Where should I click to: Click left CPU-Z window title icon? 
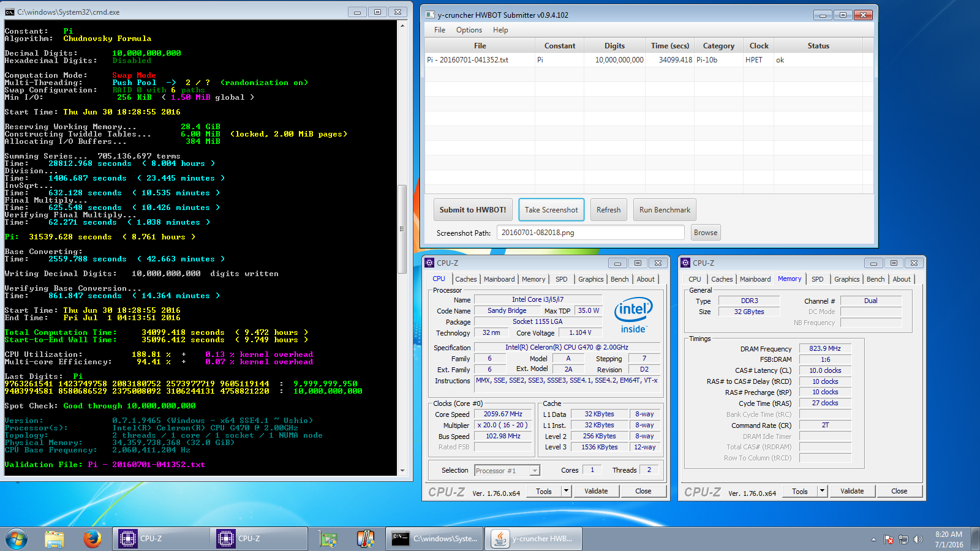coord(429,263)
